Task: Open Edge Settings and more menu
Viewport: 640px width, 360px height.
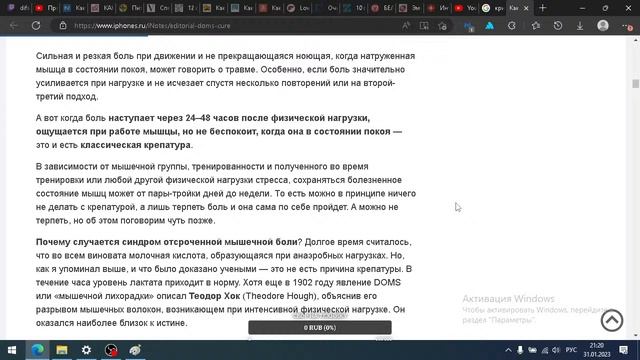Action: [627, 26]
